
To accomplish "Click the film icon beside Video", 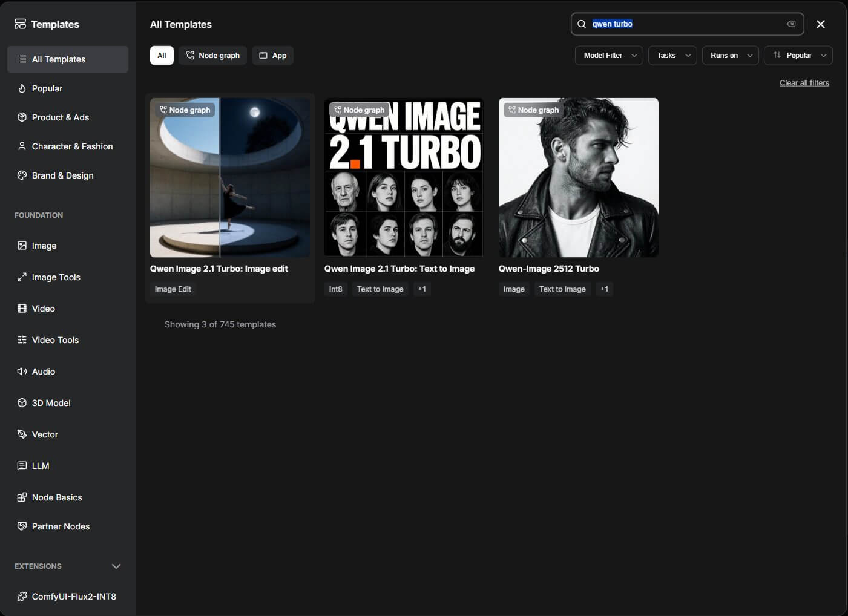I will click(x=22, y=309).
